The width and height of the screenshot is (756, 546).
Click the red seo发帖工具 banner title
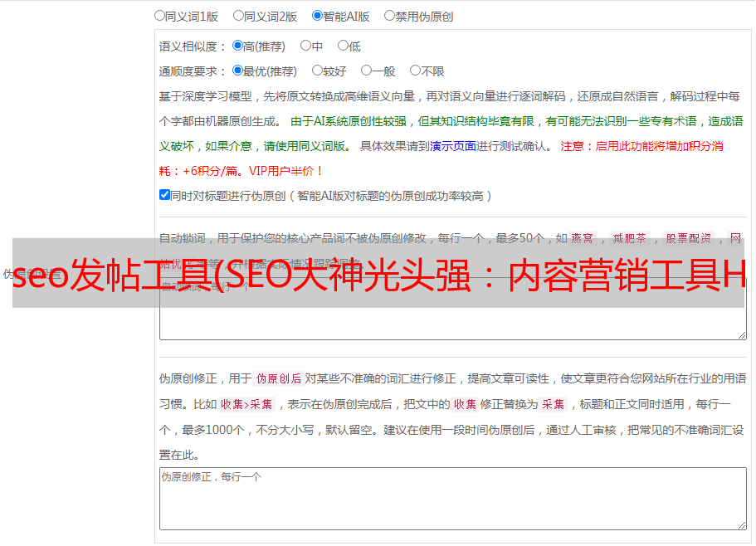[378, 274]
